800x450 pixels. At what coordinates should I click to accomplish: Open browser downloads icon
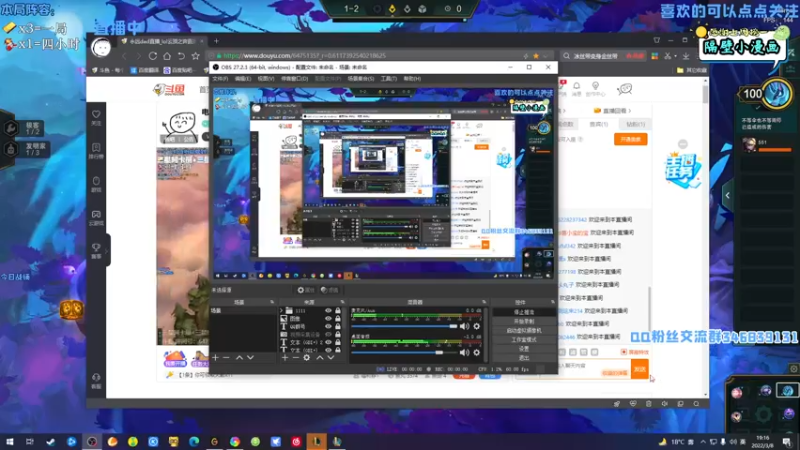[686, 56]
